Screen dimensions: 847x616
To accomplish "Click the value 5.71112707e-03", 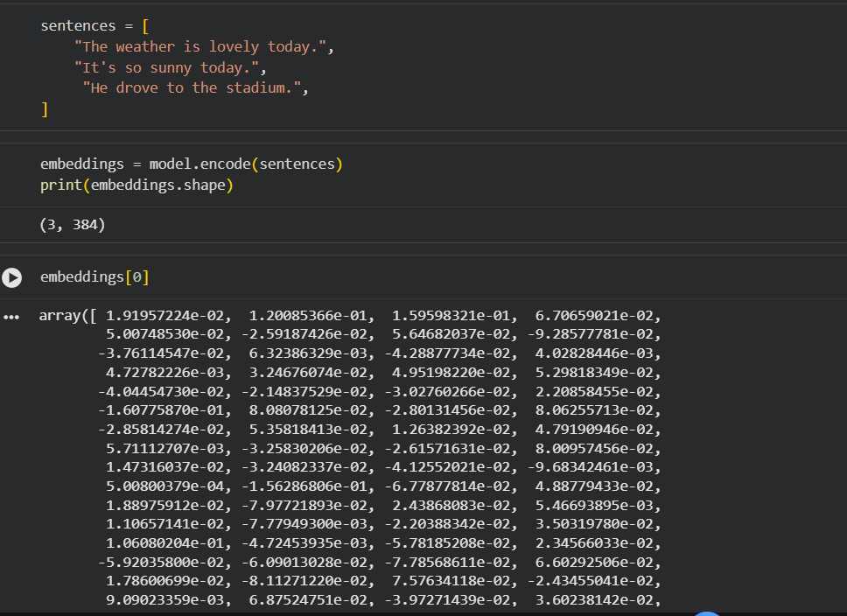I will point(164,449).
